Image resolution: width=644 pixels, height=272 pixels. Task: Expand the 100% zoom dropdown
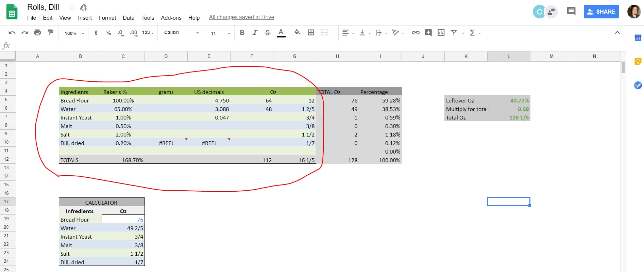point(74,33)
